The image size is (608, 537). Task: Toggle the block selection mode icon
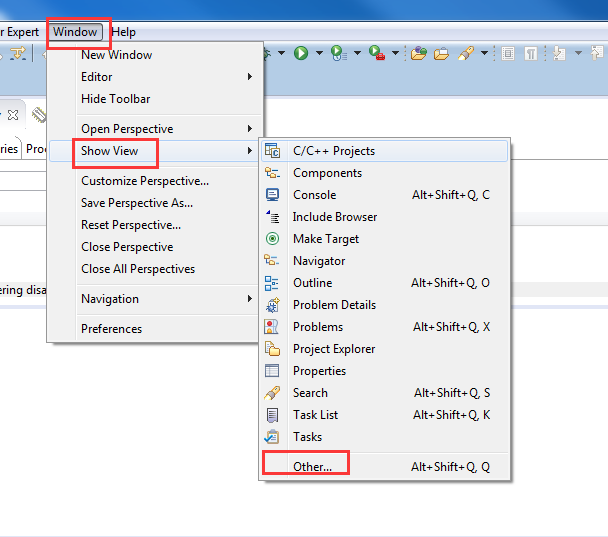(x=508, y=54)
